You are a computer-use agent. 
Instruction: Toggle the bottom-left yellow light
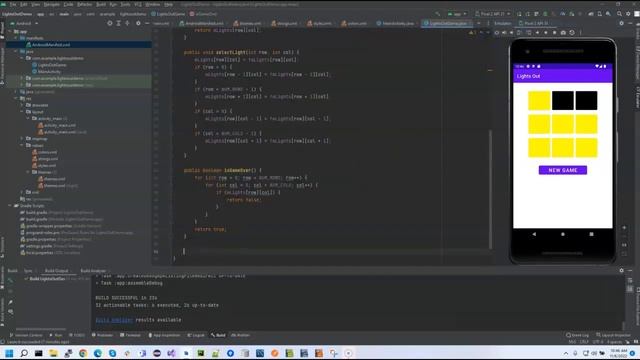[539, 148]
